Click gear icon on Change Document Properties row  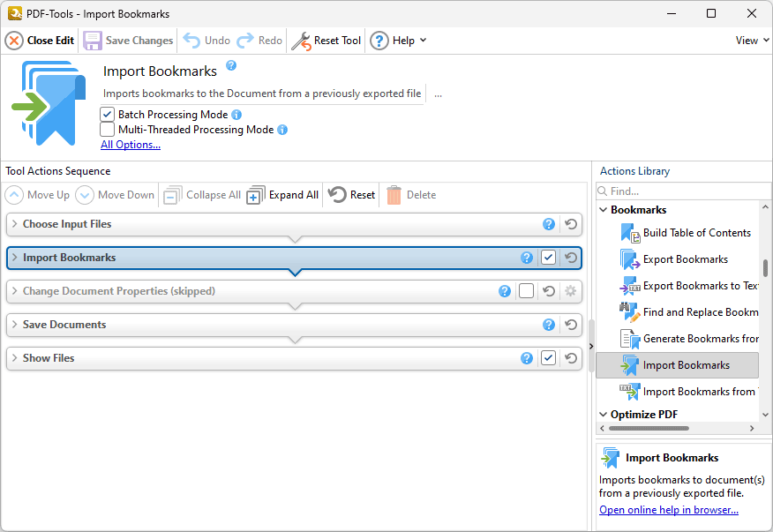[x=570, y=291]
